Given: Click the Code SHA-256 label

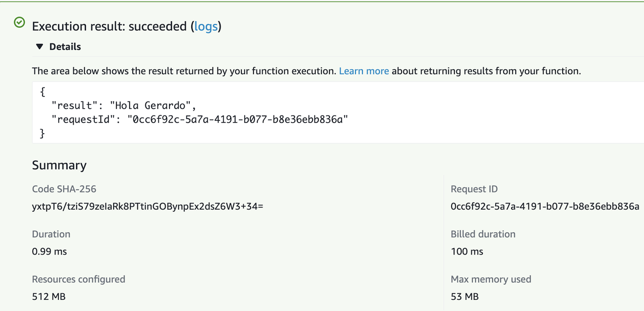Looking at the screenshot, I should 64,189.
